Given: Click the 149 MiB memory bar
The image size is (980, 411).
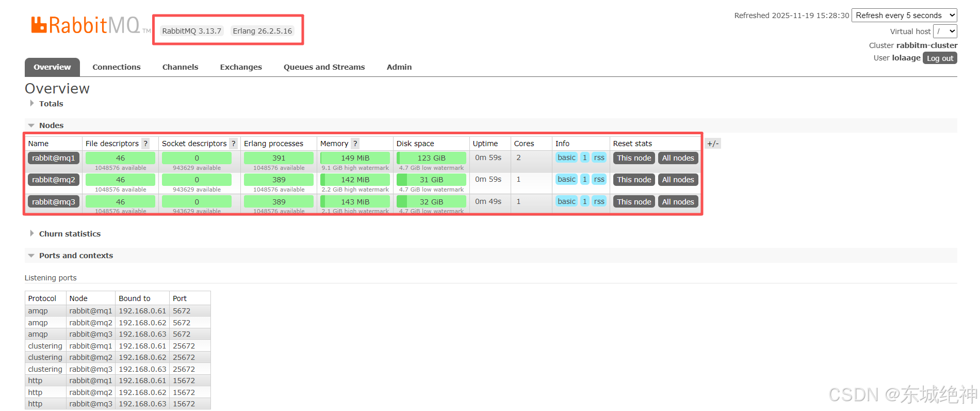Looking at the screenshot, I should pyautogui.click(x=355, y=158).
